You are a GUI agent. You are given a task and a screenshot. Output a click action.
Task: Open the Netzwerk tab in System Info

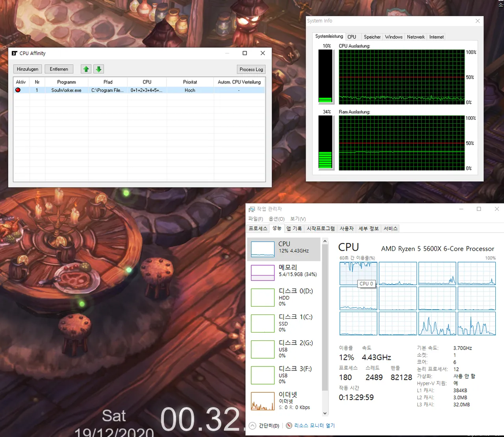[416, 37]
